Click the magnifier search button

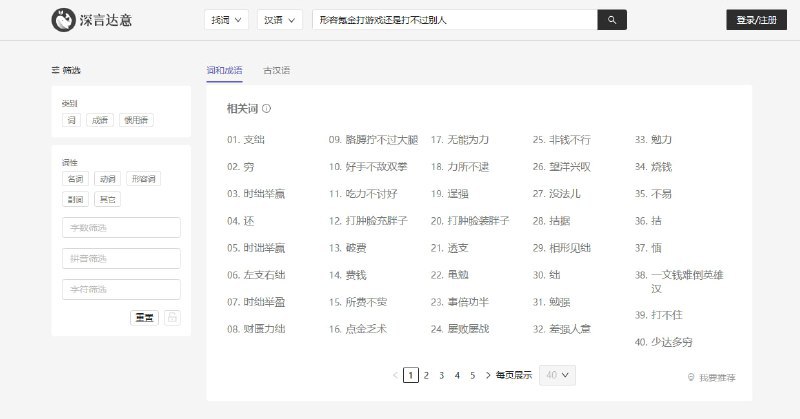[x=611, y=19]
